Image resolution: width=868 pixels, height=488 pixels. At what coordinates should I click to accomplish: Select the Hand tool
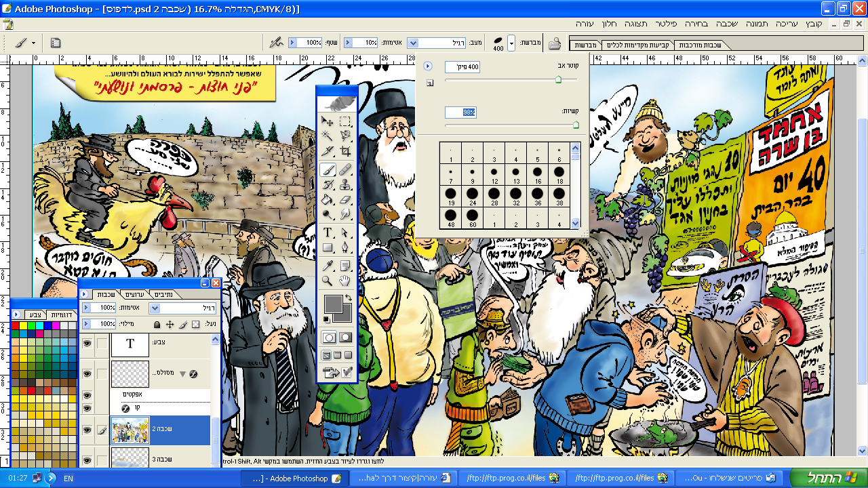pos(345,281)
